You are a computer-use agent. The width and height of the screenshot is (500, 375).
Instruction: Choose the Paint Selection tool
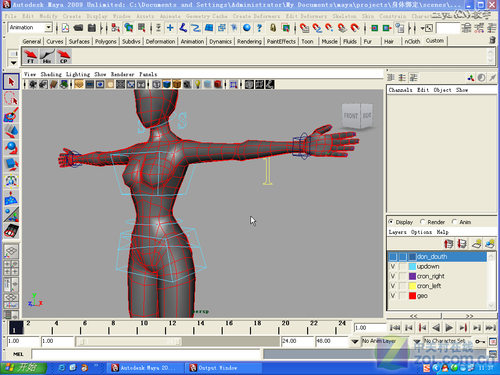tap(11, 115)
